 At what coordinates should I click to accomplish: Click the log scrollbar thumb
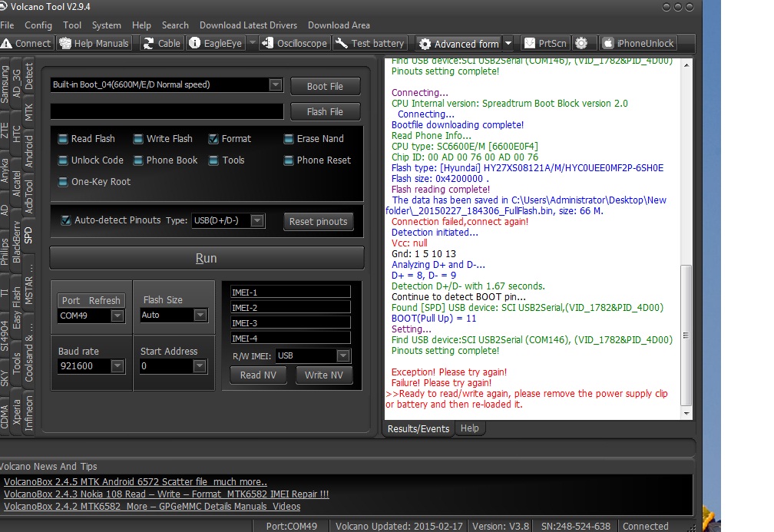pyautogui.click(x=686, y=335)
